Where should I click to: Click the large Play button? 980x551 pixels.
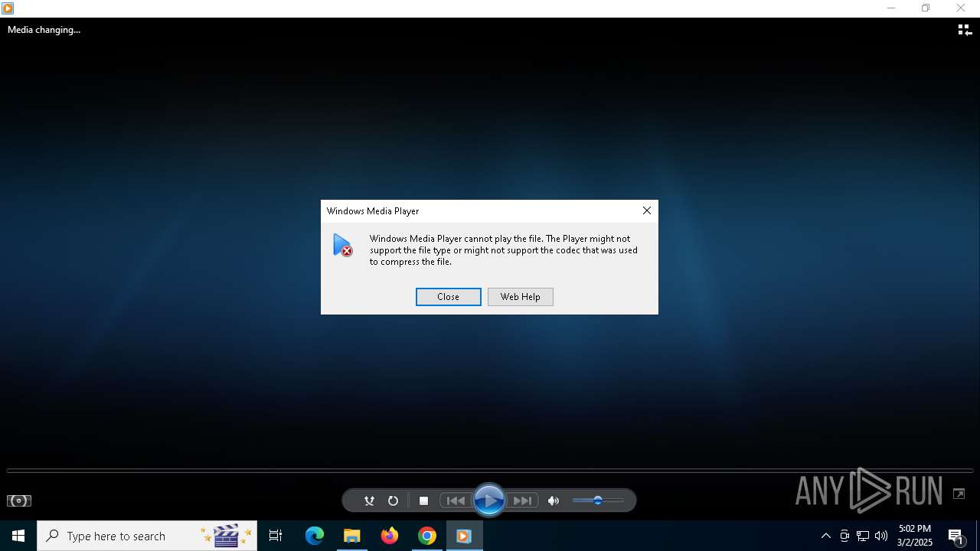pyautogui.click(x=489, y=500)
